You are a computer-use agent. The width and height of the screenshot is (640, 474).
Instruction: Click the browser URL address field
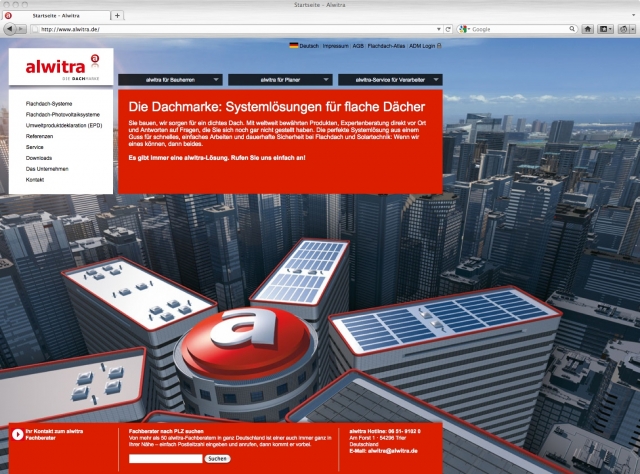[x=237, y=29]
